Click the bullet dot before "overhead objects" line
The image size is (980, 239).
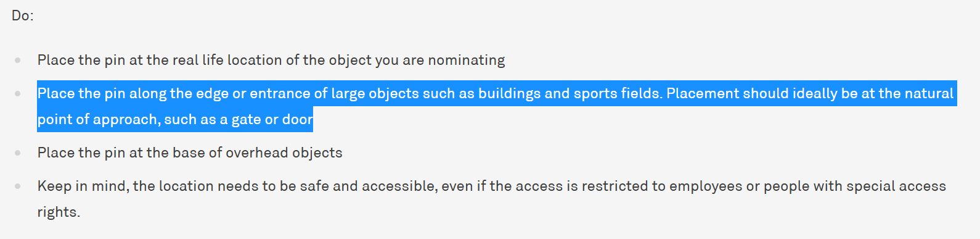point(18,153)
